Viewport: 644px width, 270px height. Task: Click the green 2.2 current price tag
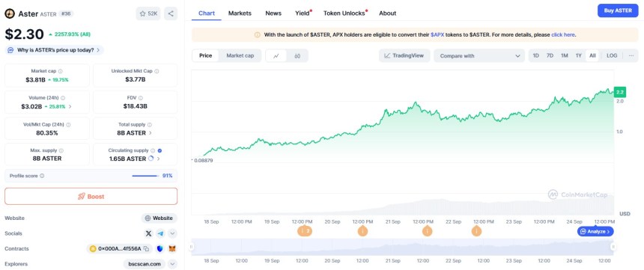pos(619,91)
